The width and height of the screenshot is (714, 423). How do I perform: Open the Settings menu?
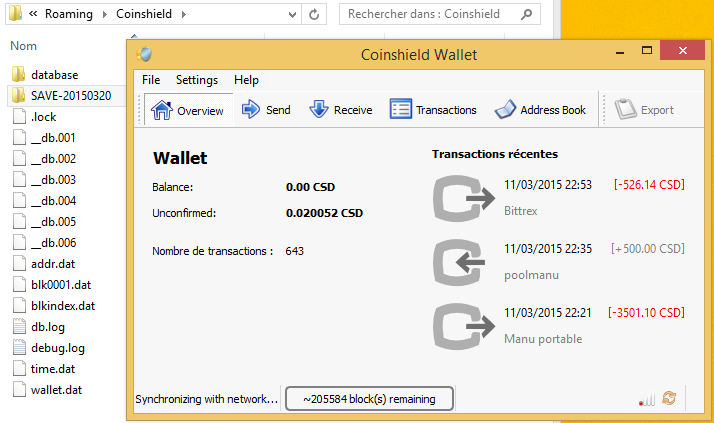pyautogui.click(x=197, y=80)
